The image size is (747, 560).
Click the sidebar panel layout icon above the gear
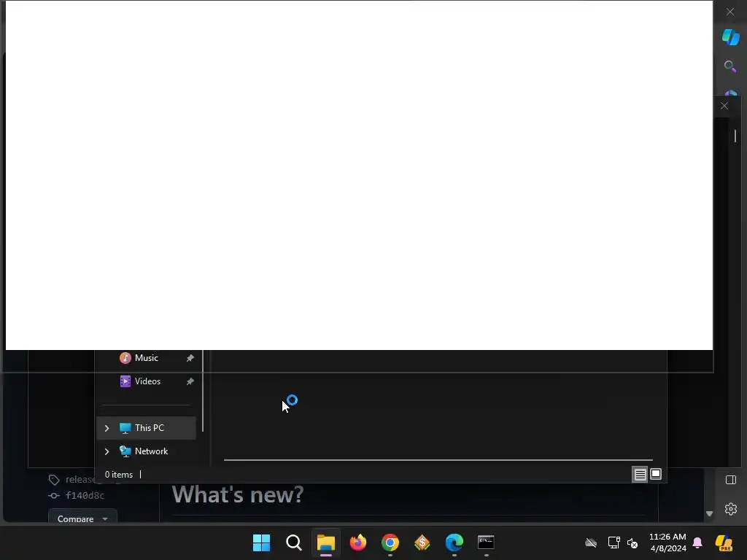click(x=731, y=480)
